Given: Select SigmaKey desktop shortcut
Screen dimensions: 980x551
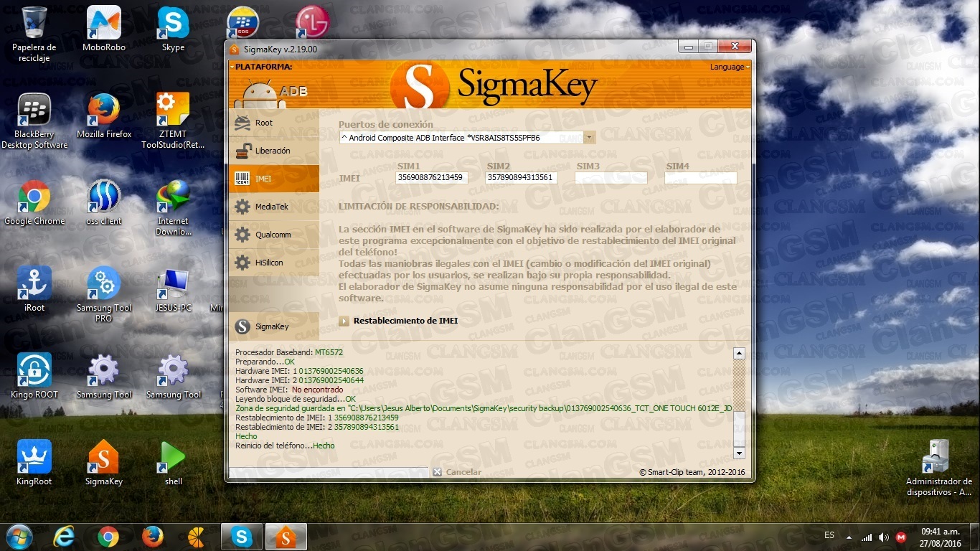Looking at the screenshot, I should coord(104,463).
